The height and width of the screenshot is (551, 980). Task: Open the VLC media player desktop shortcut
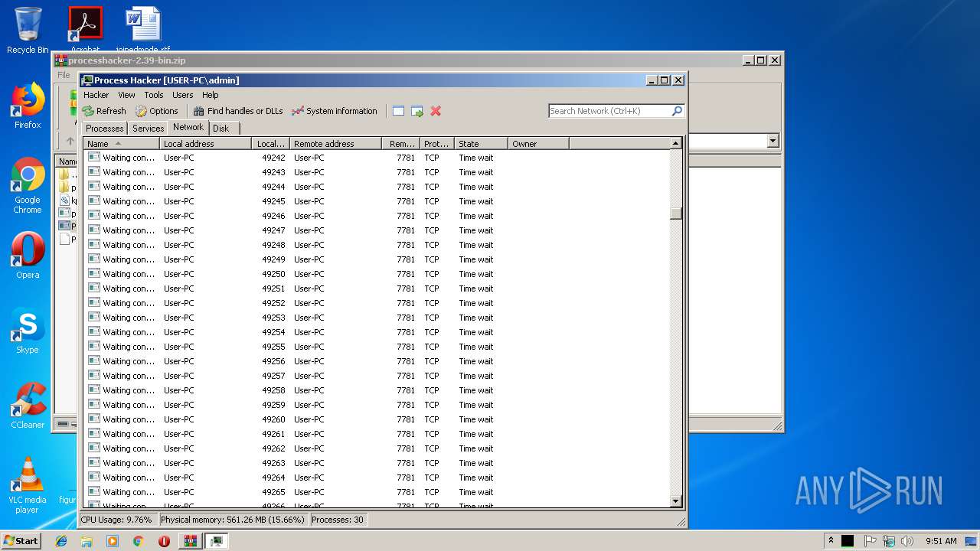coord(28,485)
